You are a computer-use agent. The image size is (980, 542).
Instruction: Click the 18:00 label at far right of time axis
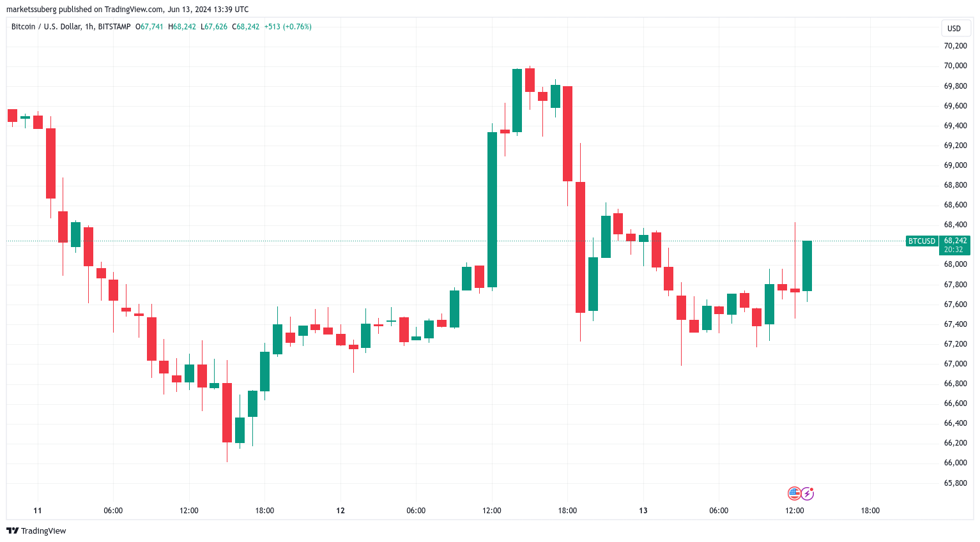870,510
